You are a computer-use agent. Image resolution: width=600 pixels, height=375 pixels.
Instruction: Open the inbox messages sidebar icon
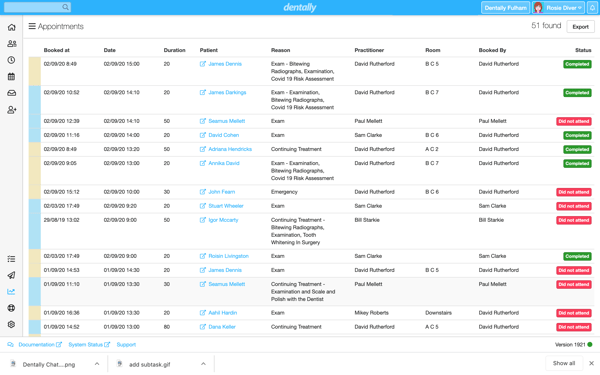click(x=11, y=93)
